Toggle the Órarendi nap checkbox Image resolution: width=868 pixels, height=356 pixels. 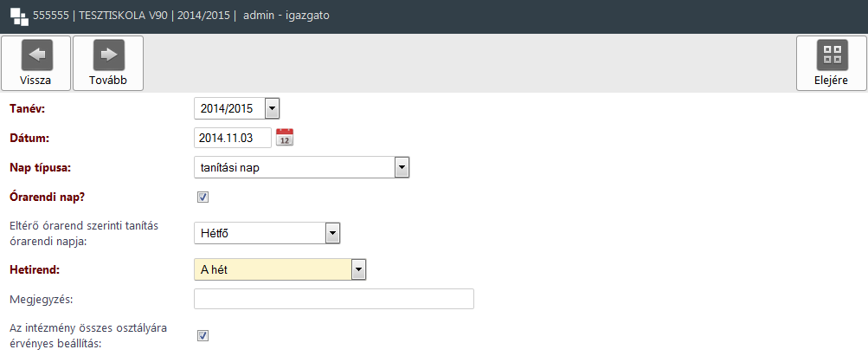point(203,197)
